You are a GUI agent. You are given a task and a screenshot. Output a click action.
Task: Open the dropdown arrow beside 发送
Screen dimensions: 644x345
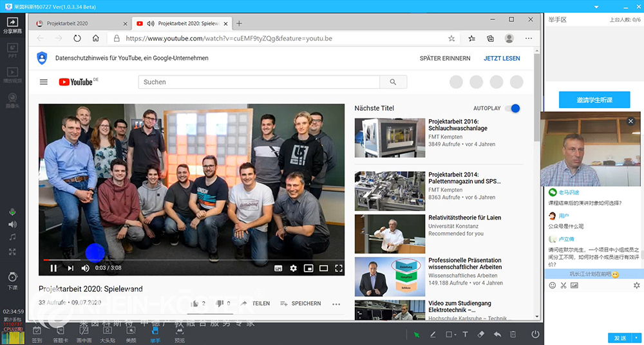pyautogui.click(x=637, y=338)
